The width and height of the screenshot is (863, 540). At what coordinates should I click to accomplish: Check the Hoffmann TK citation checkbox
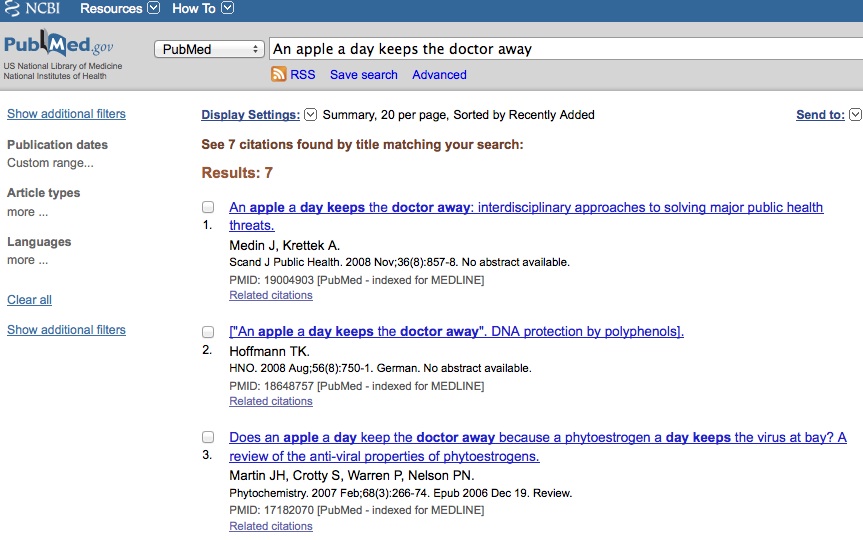pos(208,331)
